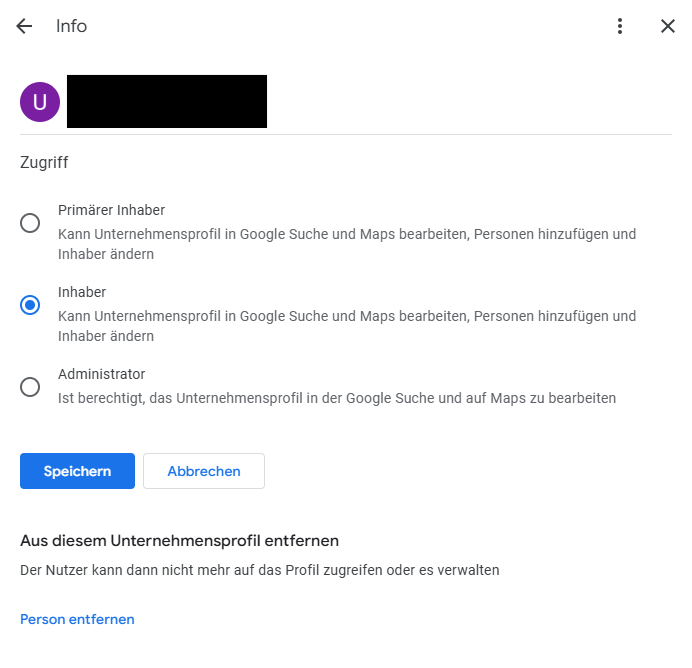Click the blacked-out user name area
Viewport: 692px width, 668px height.
pos(167,101)
